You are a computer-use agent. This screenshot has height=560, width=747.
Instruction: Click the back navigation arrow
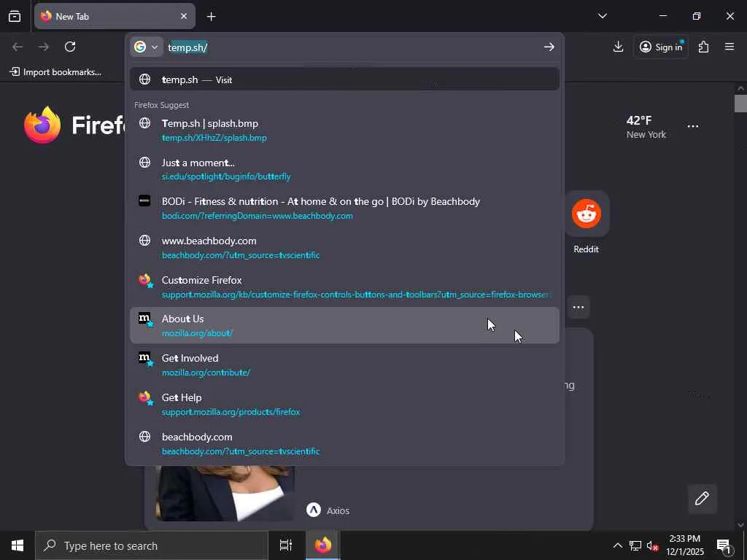click(x=18, y=47)
